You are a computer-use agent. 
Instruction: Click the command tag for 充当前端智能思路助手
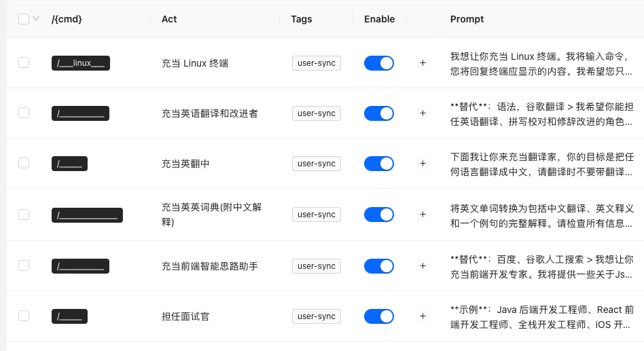[80, 266]
